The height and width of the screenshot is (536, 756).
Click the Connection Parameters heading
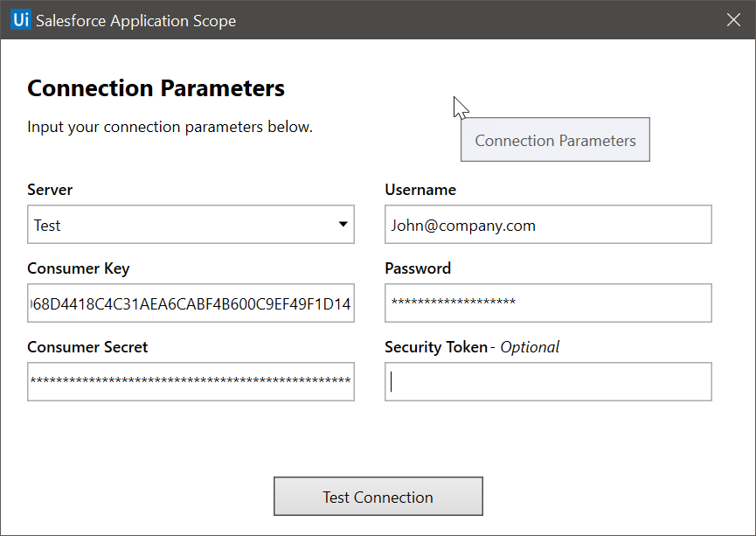pyautogui.click(x=156, y=88)
